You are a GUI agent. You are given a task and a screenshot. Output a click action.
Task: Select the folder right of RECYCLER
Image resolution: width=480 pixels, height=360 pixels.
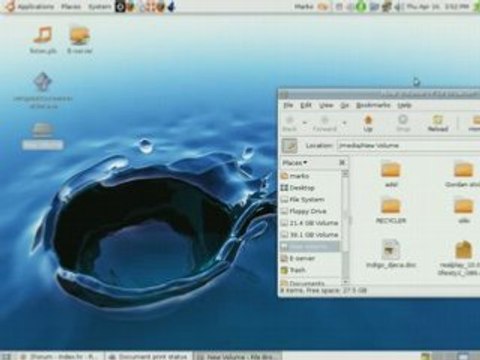(x=464, y=210)
